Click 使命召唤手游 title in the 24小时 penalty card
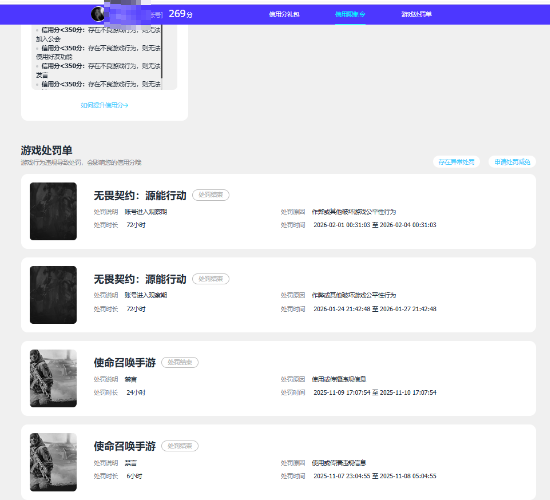 coord(125,362)
